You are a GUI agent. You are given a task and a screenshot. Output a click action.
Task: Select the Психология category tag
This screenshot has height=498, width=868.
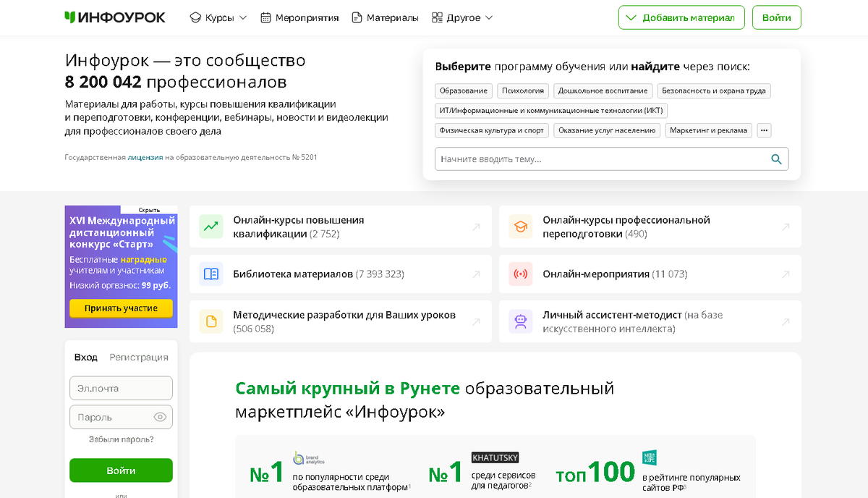coord(523,91)
